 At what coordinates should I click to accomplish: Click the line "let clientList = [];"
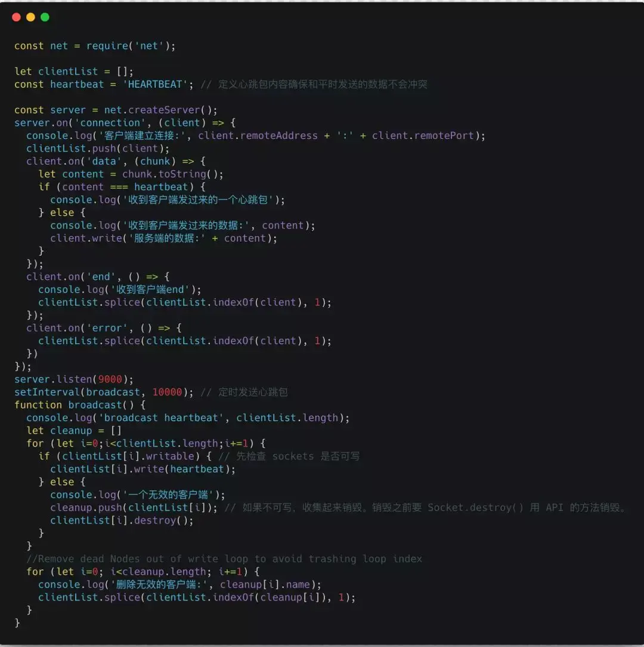pyautogui.click(x=74, y=72)
